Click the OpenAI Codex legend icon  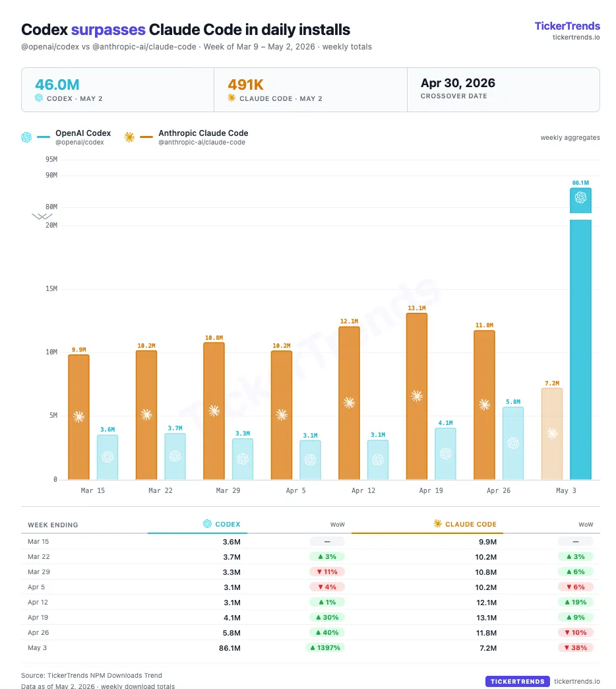[x=26, y=137]
